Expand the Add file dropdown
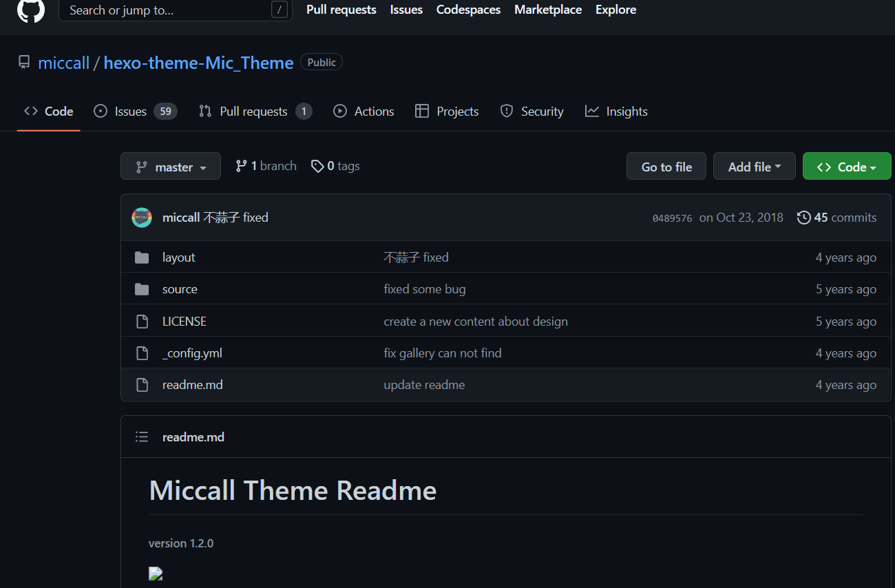 pyautogui.click(x=754, y=166)
